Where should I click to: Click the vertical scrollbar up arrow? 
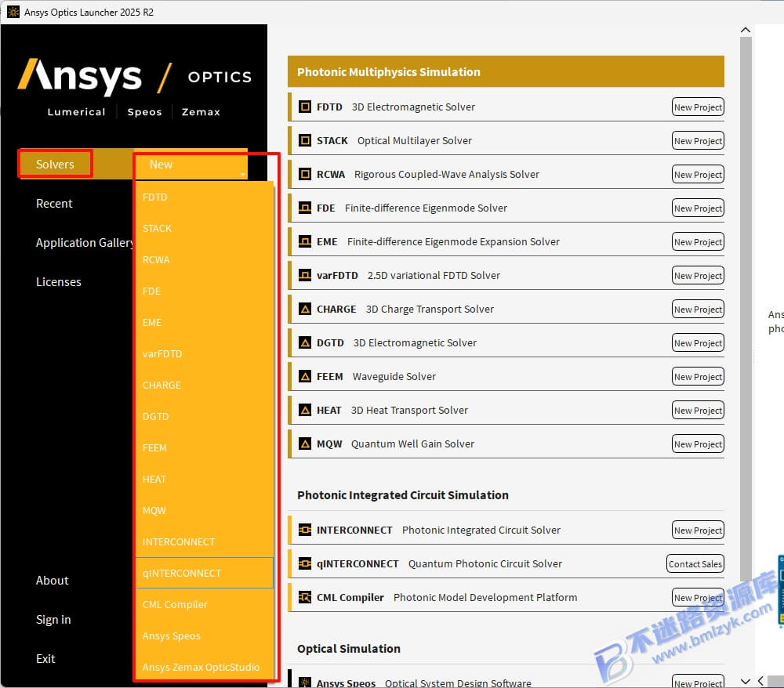coord(746,30)
